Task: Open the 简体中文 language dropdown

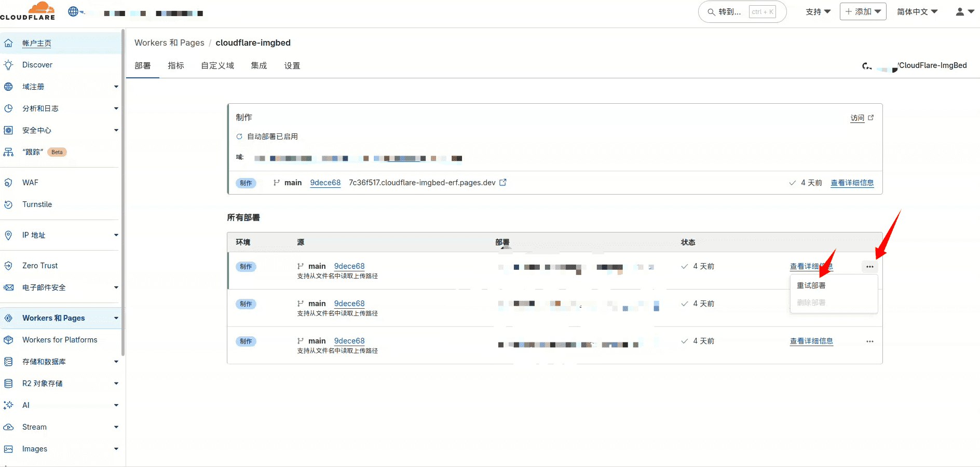Action: (x=917, y=11)
